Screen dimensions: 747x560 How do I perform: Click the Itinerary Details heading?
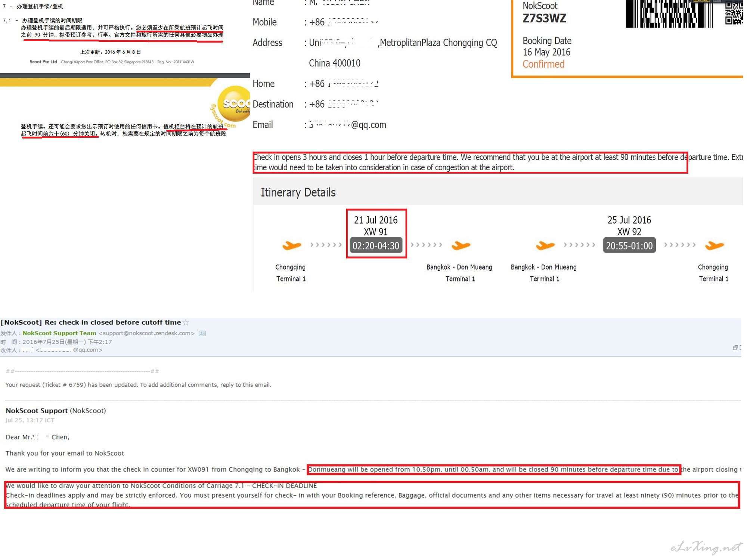click(298, 192)
